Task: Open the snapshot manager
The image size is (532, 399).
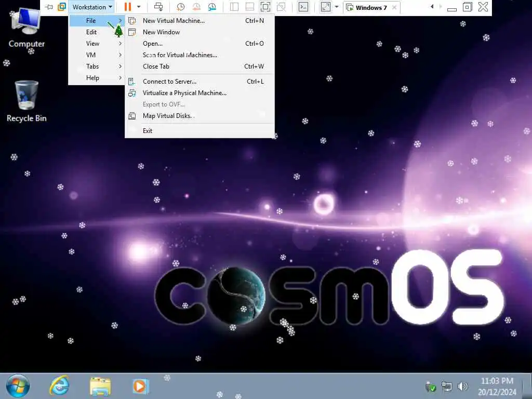Action: click(212, 7)
